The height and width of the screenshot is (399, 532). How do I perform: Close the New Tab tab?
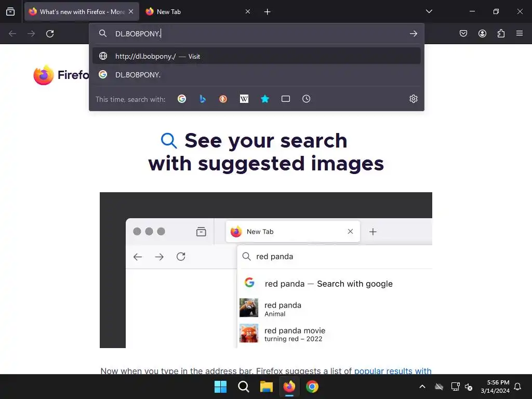[x=248, y=11]
